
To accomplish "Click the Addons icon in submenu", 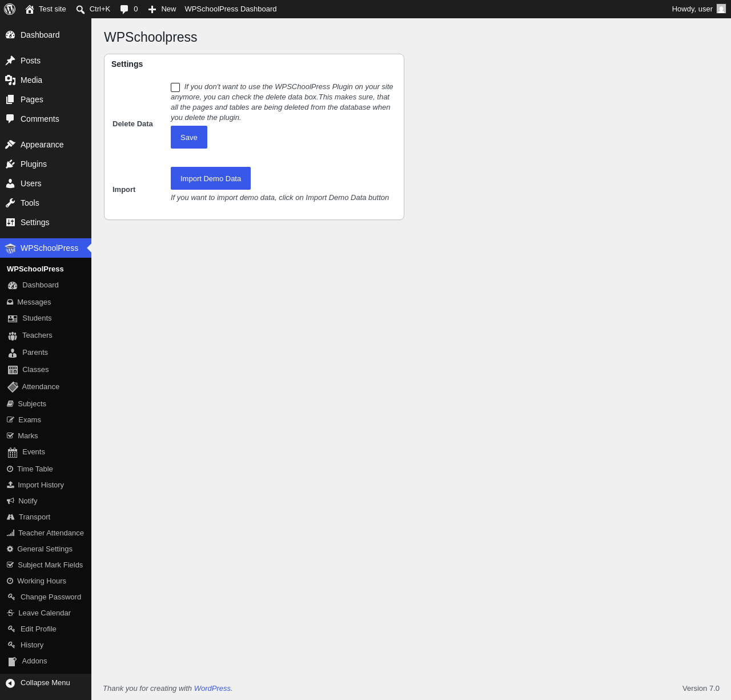I will pos(13,661).
